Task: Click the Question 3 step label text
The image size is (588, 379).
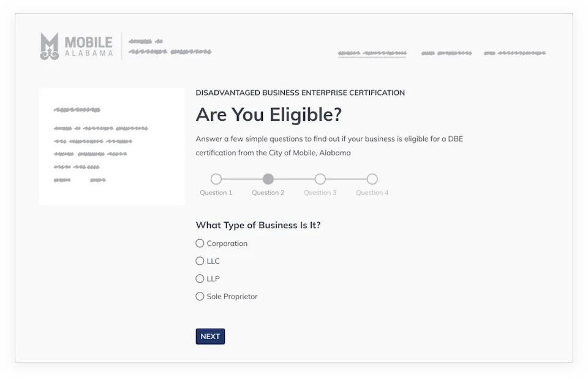Action: [x=320, y=193]
